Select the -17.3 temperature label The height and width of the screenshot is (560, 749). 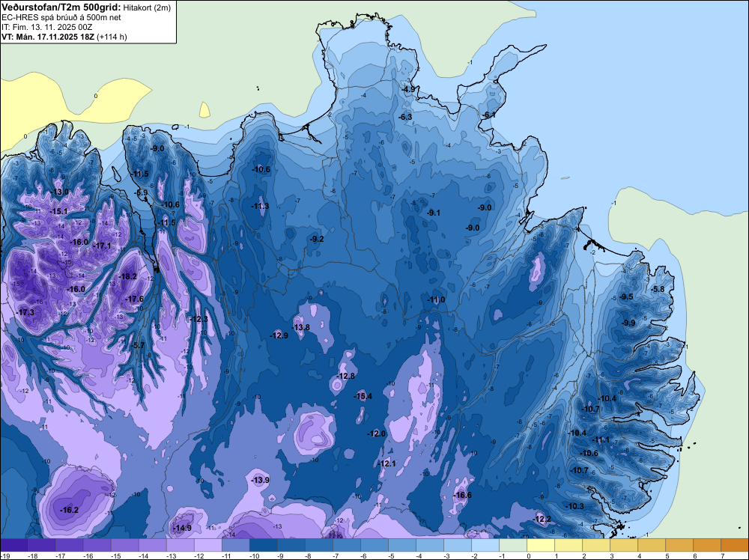click(x=25, y=312)
